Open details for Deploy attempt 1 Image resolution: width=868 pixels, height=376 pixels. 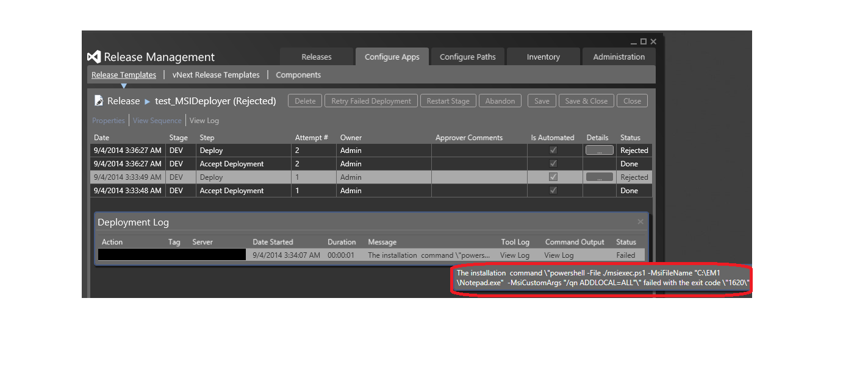[599, 177]
